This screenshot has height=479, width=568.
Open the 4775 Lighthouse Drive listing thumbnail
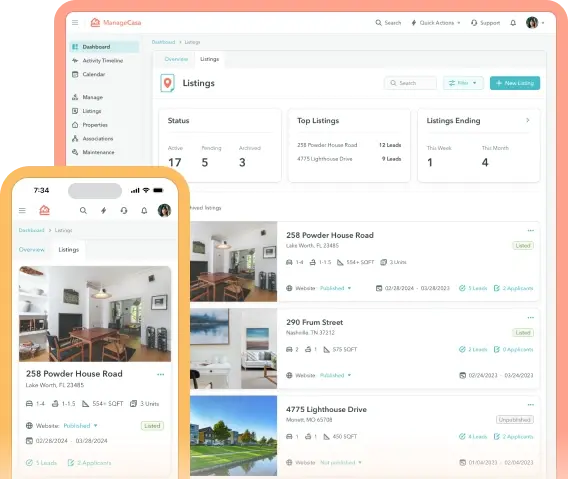[234, 436]
